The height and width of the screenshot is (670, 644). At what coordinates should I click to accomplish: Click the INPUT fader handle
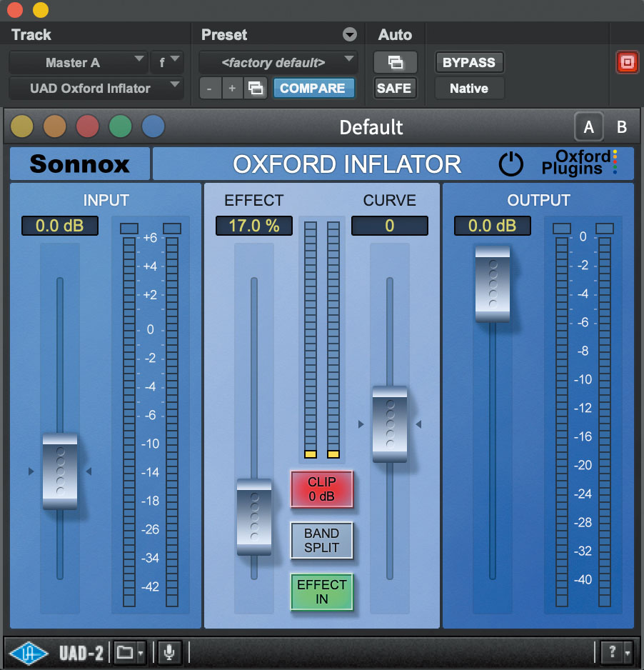pyautogui.click(x=60, y=471)
